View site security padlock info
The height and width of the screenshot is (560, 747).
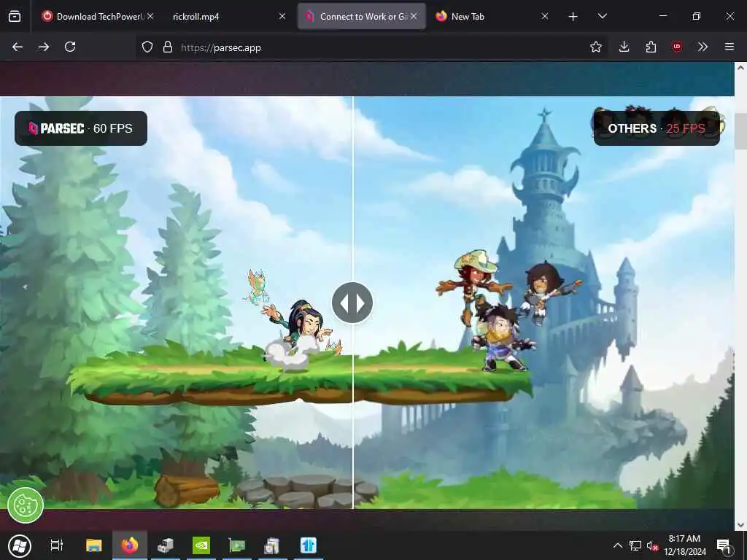pyautogui.click(x=167, y=47)
